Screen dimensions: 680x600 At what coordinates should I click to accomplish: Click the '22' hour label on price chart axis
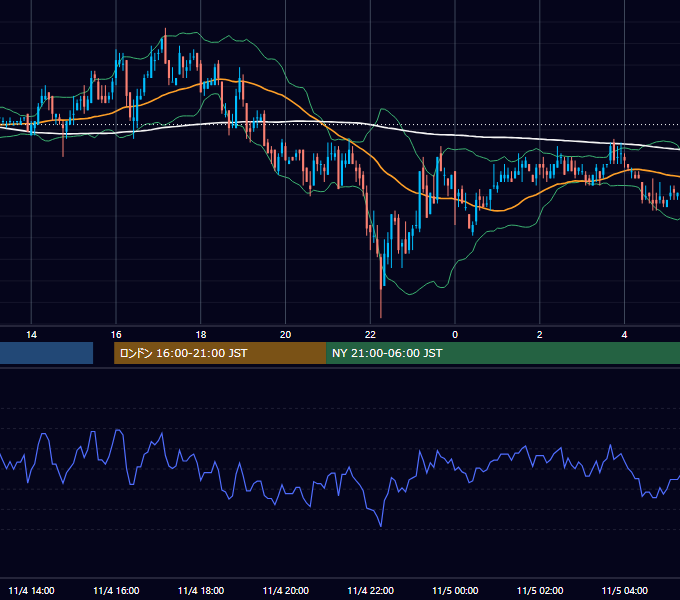coord(370,335)
